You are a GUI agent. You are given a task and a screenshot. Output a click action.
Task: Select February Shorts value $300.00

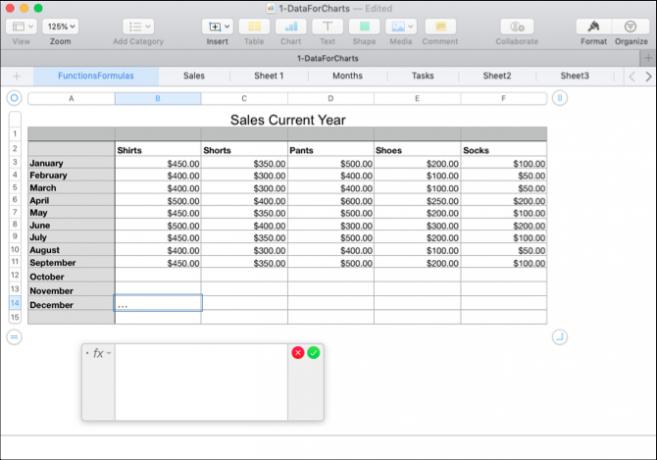(x=244, y=175)
